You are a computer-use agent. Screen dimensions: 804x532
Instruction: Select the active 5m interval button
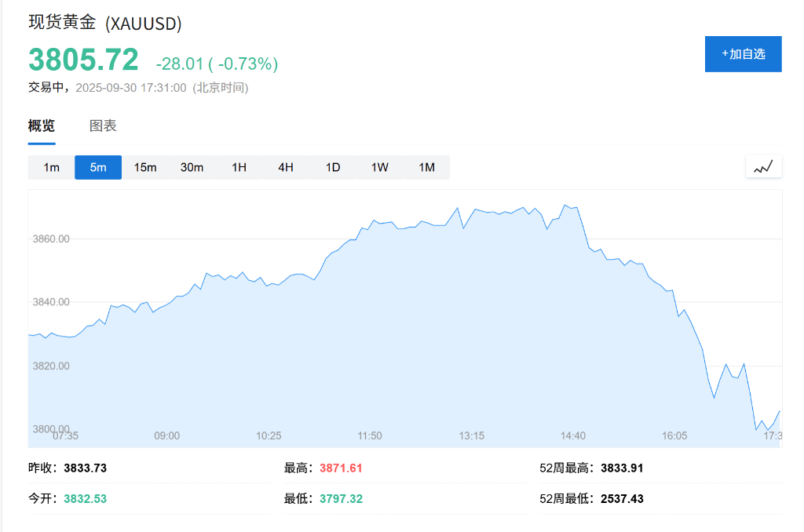(98, 167)
